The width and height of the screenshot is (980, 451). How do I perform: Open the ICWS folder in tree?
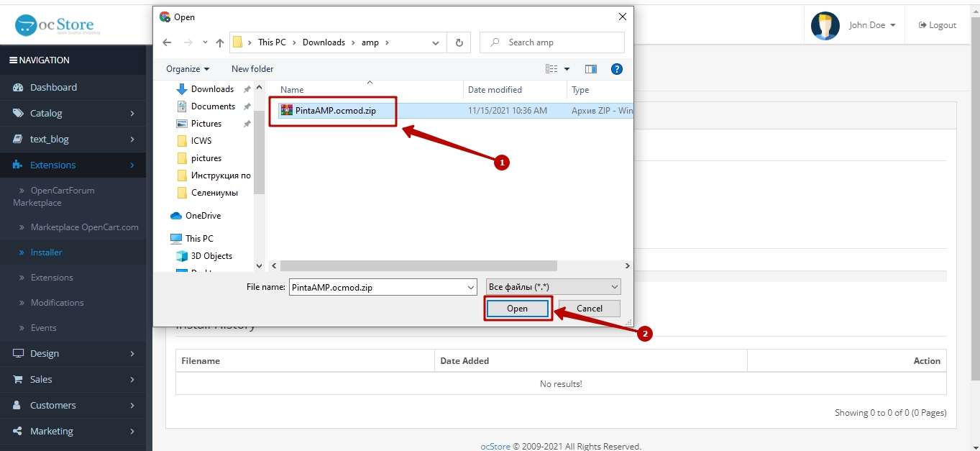[x=201, y=141]
